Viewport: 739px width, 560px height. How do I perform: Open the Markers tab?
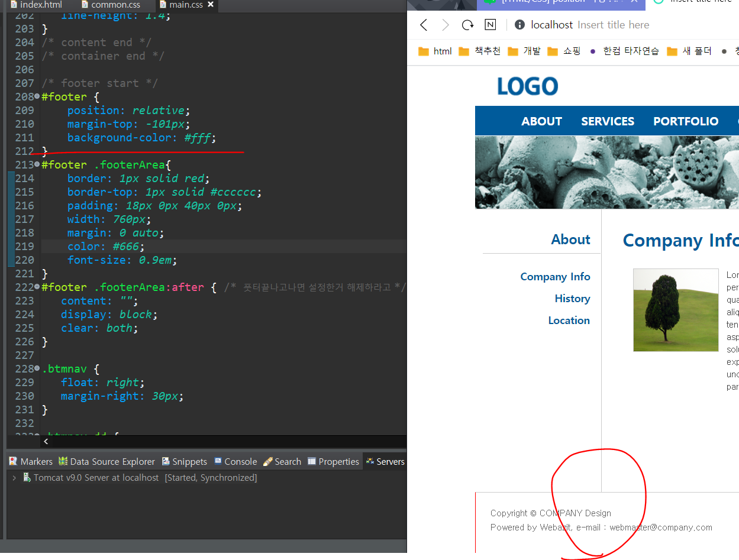coord(31,461)
